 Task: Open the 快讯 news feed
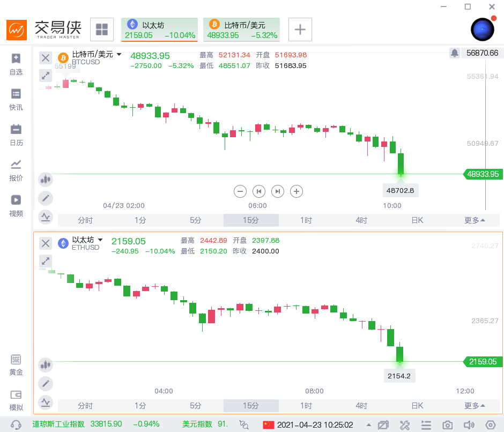[16, 99]
